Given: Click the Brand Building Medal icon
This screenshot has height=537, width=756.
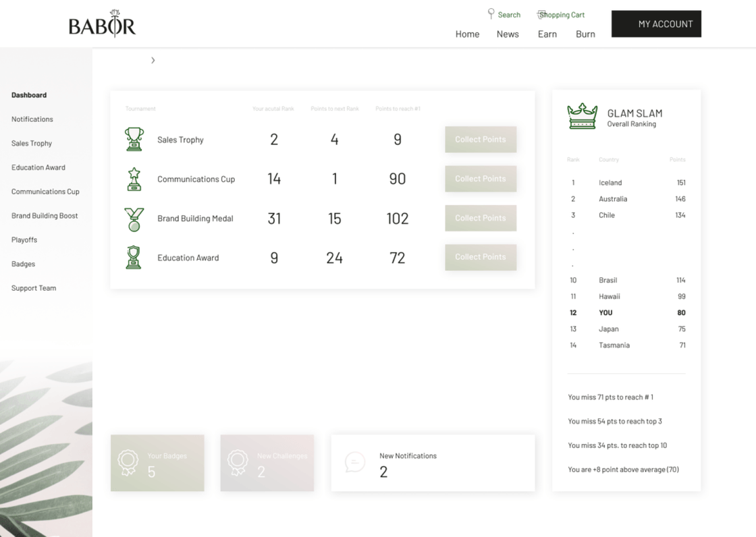Looking at the screenshot, I should click(x=134, y=219).
